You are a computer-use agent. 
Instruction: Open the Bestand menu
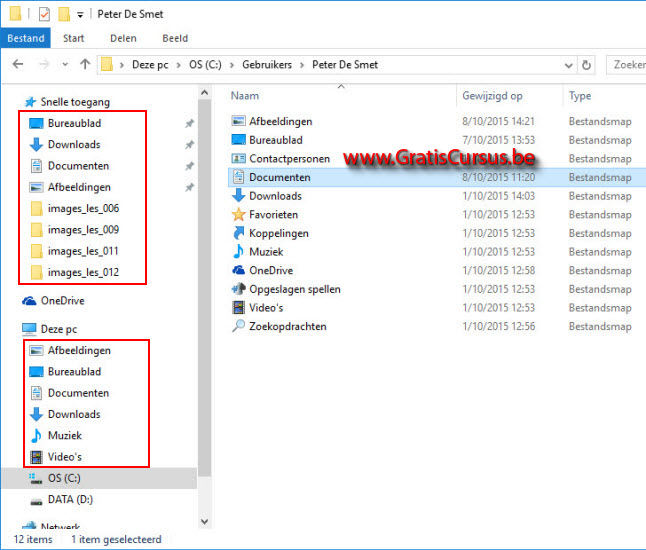point(26,38)
